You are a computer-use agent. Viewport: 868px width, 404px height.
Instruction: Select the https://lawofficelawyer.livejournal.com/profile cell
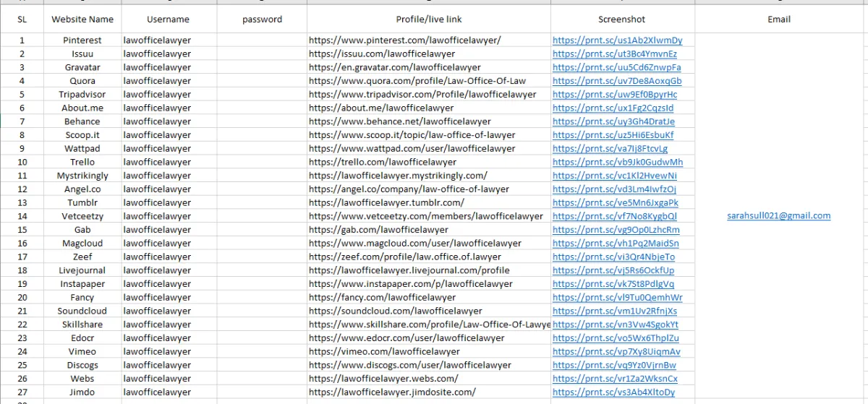(x=429, y=270)
